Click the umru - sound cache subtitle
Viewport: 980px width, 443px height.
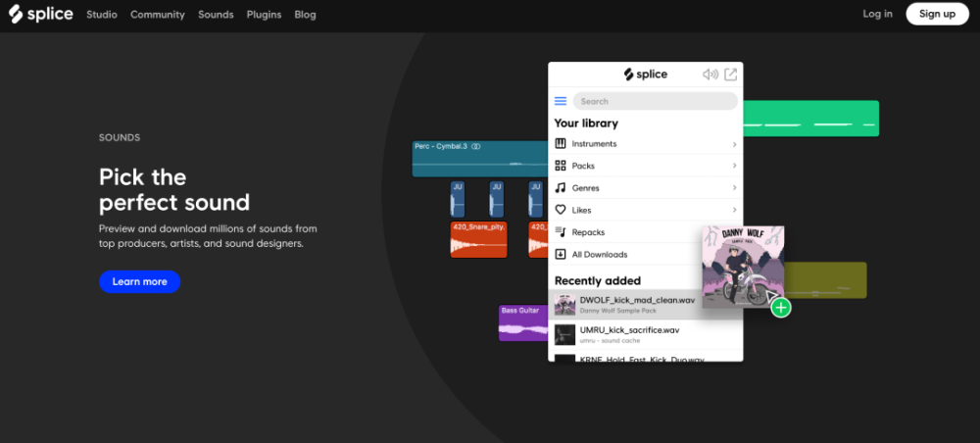[609, 340]
